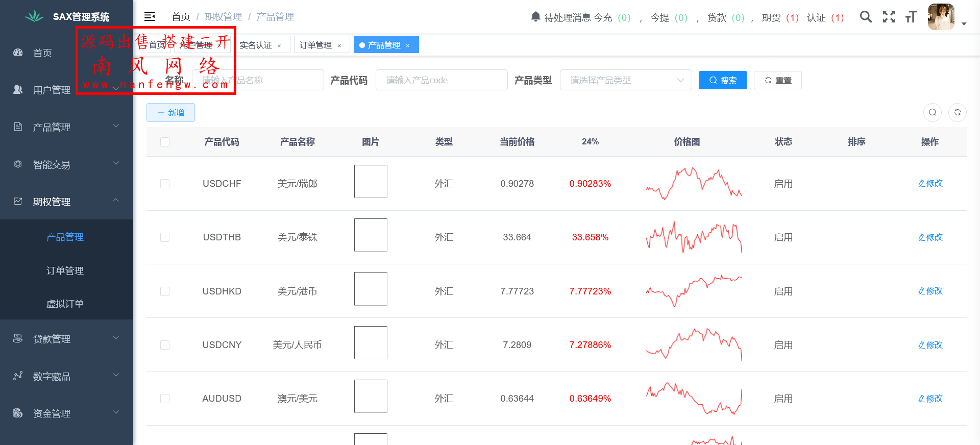The image size is (980, 445).
Task: Close the 订单管理 tab
Action: tap(339, 45)
